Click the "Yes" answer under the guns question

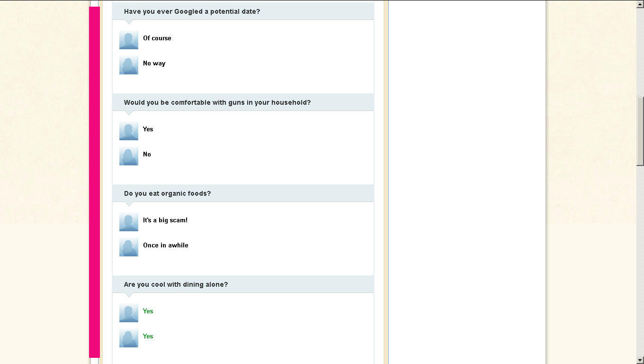pyautogui.click(x=148, y=129)
